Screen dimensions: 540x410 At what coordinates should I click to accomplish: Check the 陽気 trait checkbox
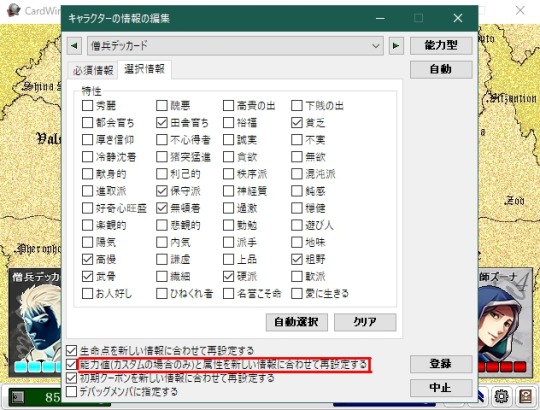coord(87,242)
